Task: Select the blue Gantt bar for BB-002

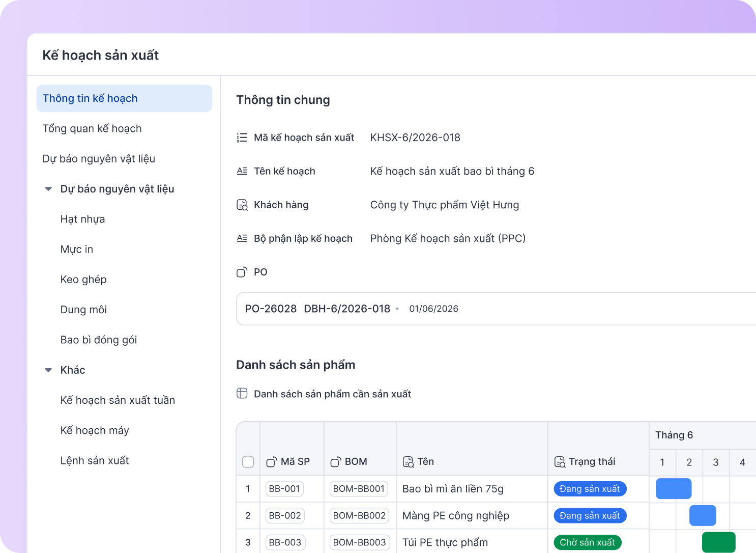Action: click(x=703, y=516)
